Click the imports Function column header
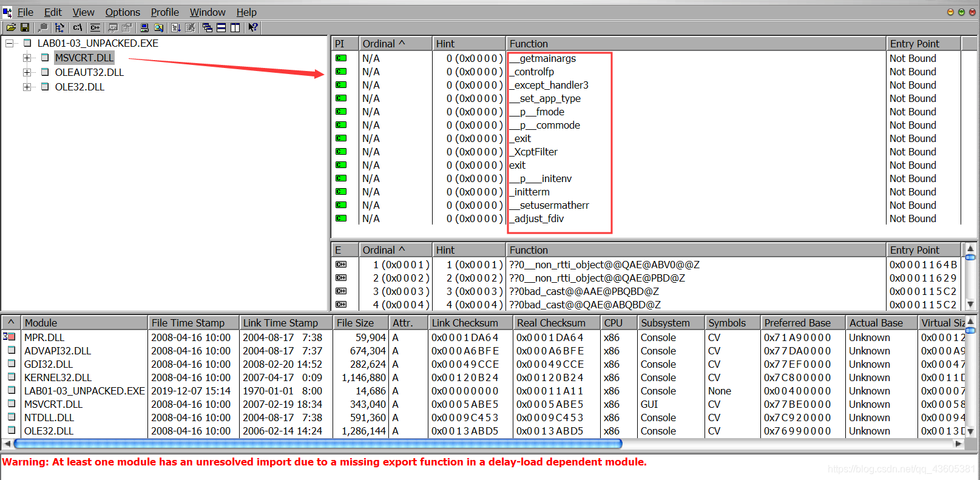 tap(696, 44)
